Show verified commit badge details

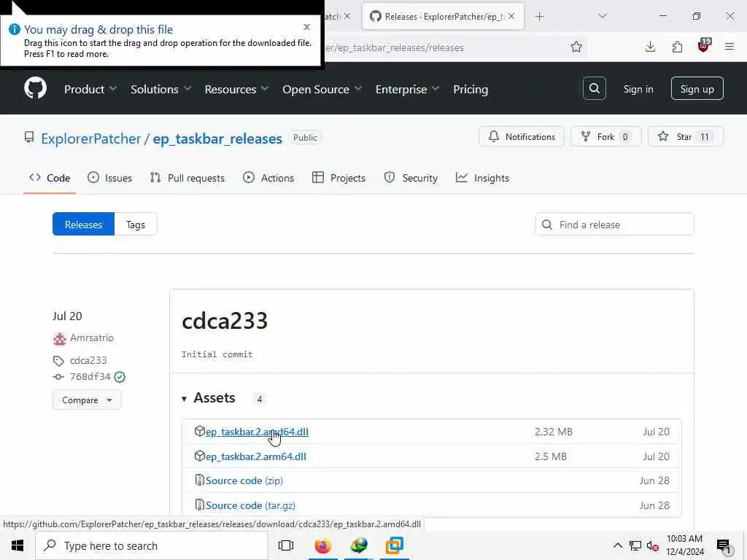pyautogui.click(x=120, y=377)
